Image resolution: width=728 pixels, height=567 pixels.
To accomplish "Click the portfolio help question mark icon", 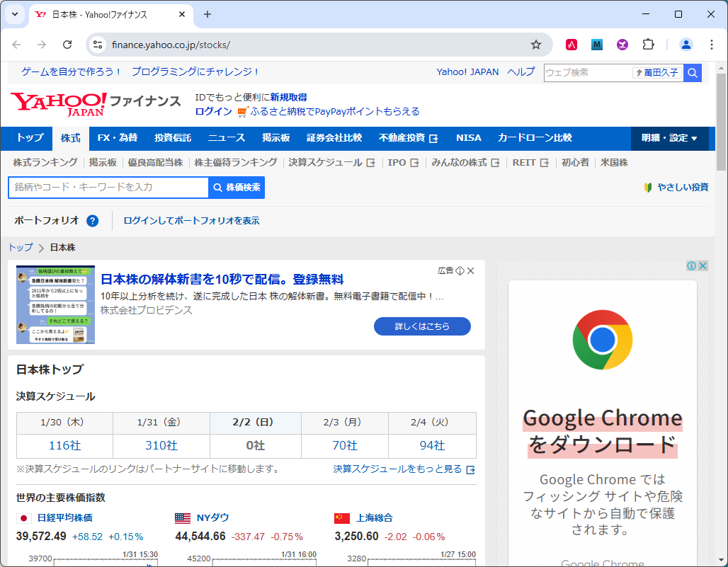I will (x=92, y=221).
